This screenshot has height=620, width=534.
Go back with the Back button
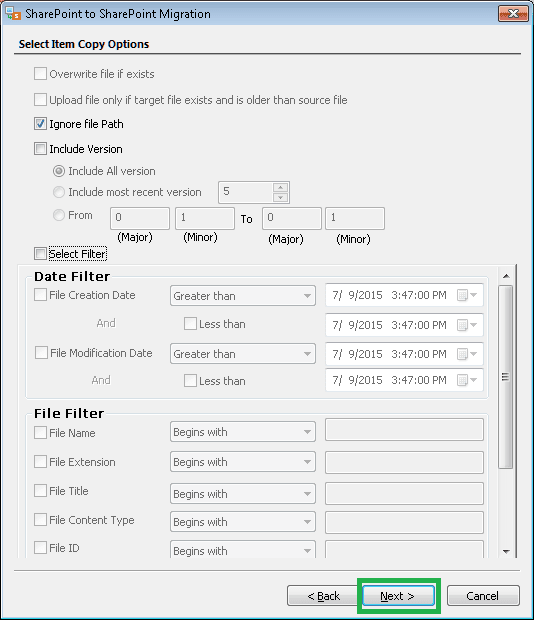click(x=323, y=595)
